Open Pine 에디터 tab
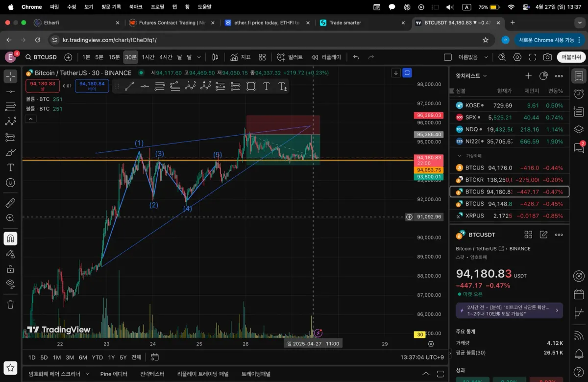588x382 pixels. pos(114,374)
